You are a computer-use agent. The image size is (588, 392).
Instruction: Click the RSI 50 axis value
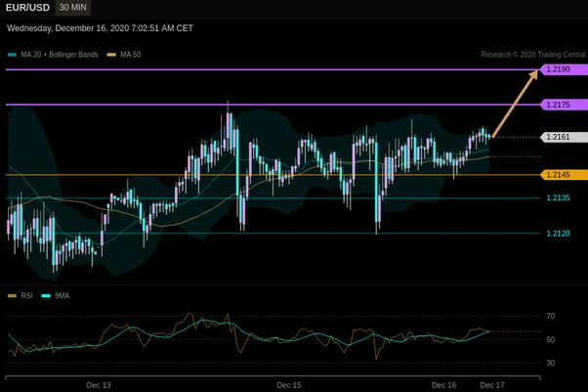[x=551, y=340]
